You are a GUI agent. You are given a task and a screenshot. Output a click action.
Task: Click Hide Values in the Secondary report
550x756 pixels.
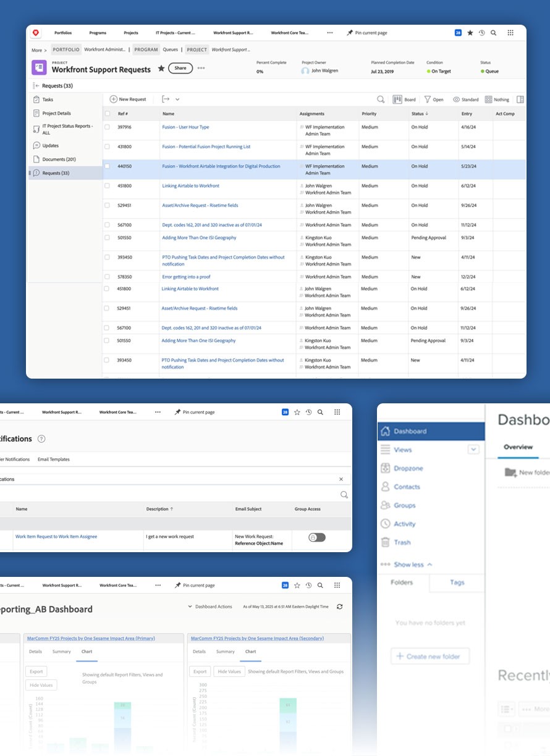click(x=229, y=671)
